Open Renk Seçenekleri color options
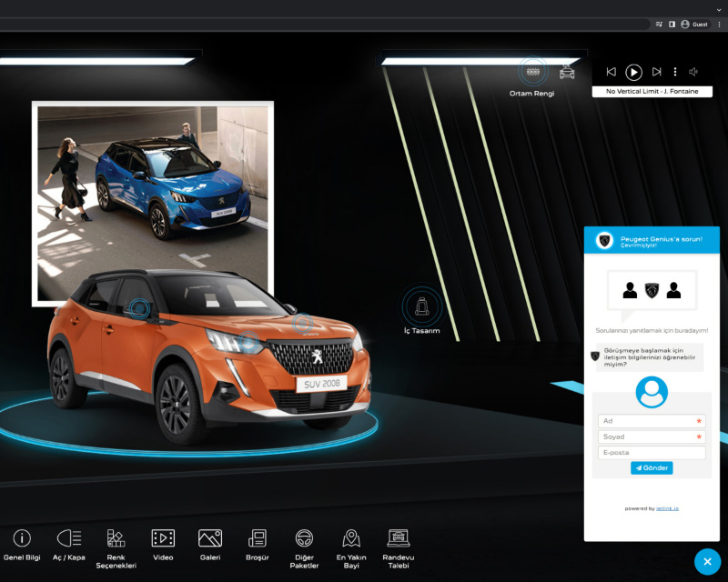 point(116,538)
